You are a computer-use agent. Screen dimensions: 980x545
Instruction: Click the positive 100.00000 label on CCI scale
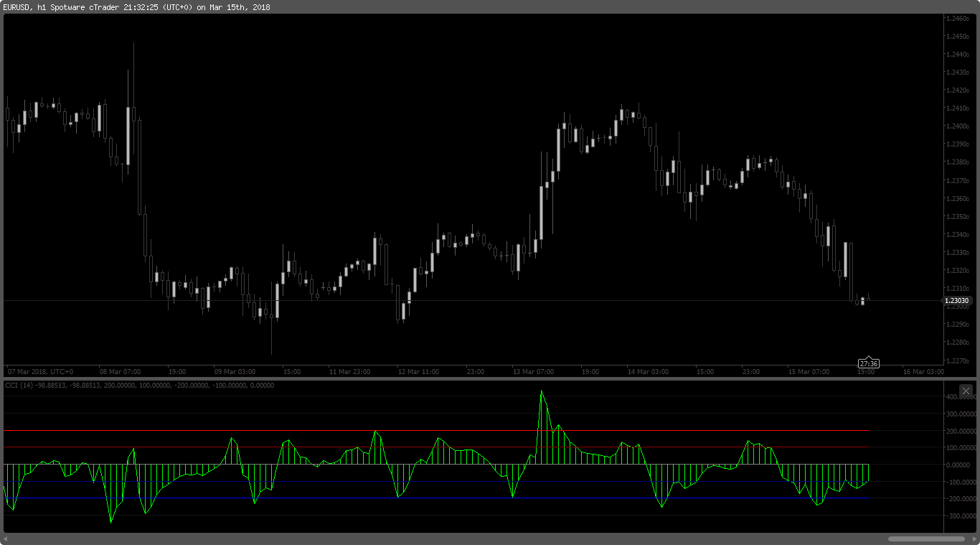point(962,448)
